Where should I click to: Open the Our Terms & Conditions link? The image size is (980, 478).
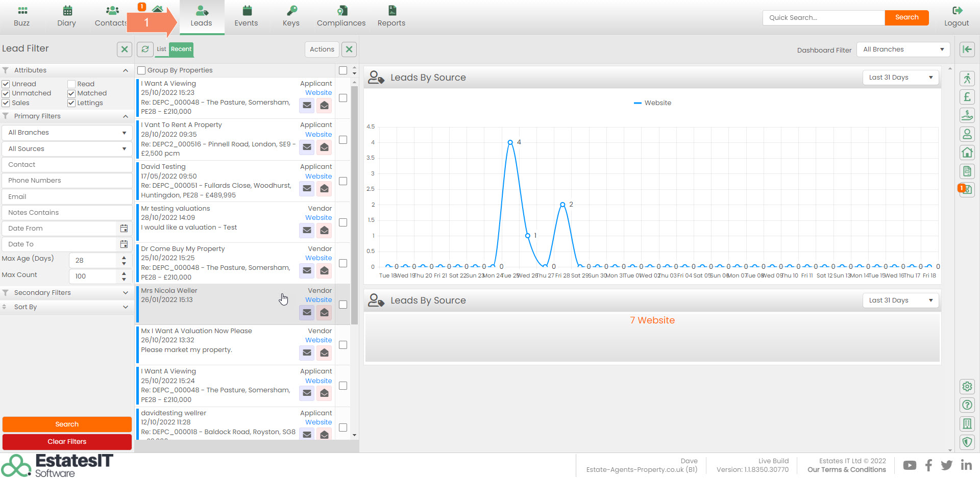pyautogui.click(x=846, y=470)
